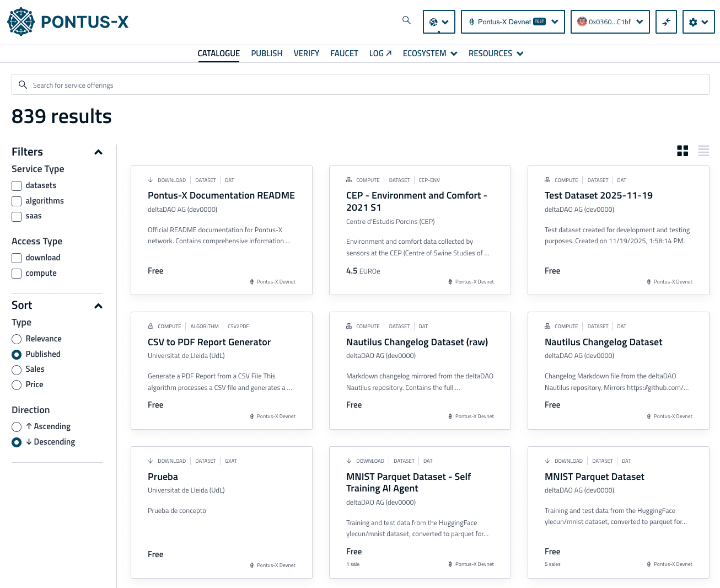Expand the Ecosystem menu
Screen dimensions: 720x588
click(429, 53)
